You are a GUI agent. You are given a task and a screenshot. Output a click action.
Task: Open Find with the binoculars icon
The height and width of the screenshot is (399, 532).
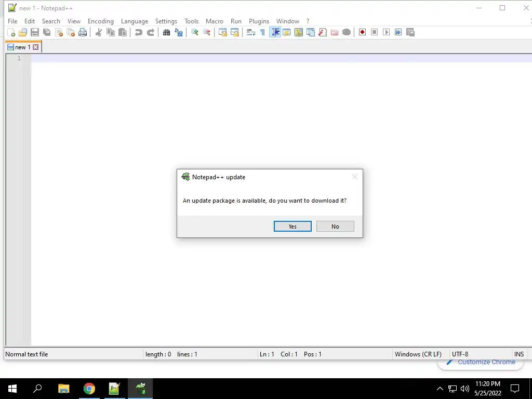pos(166,33)
